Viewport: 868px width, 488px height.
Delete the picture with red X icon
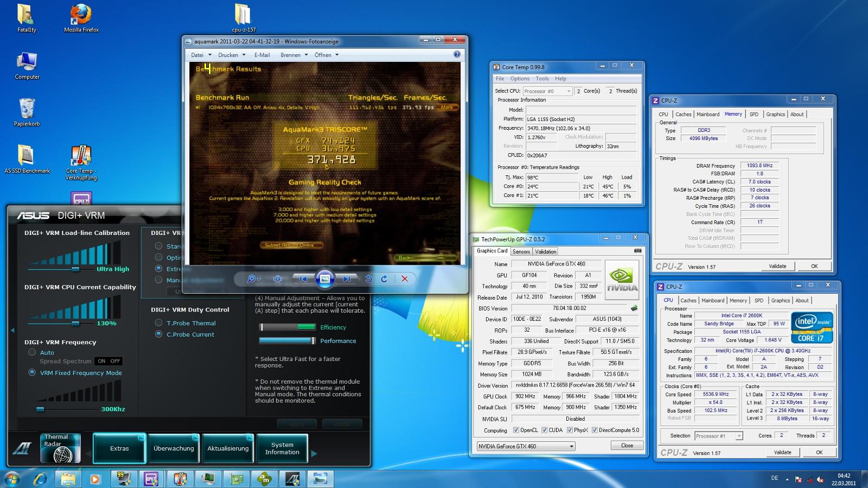click(x=405, y=279)
